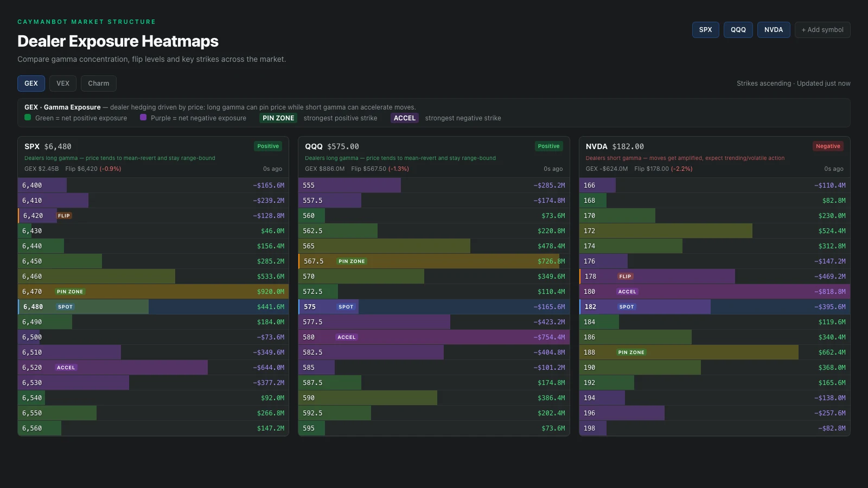The image size is (868, 488).
Task: Select the QQQ 555 strike label
Action: point(309,185)
